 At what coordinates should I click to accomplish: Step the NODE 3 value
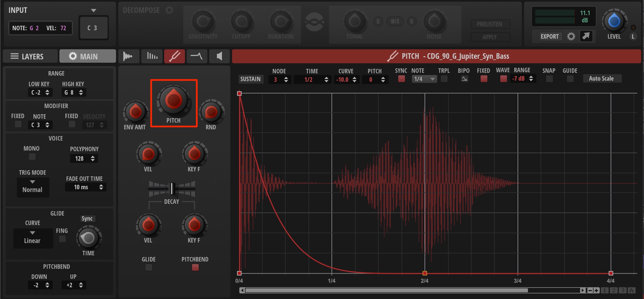point(286,80)
